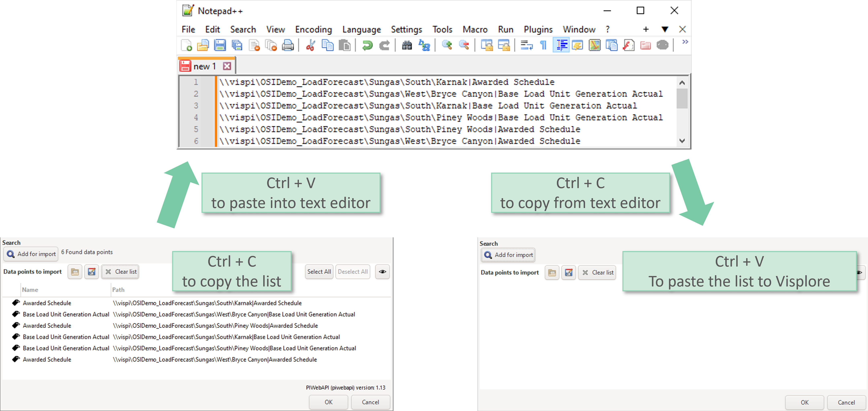This screenshot has height=411, width=868.
Task: Expand the toolbar overflow chevron
Action: pos(685,42)
